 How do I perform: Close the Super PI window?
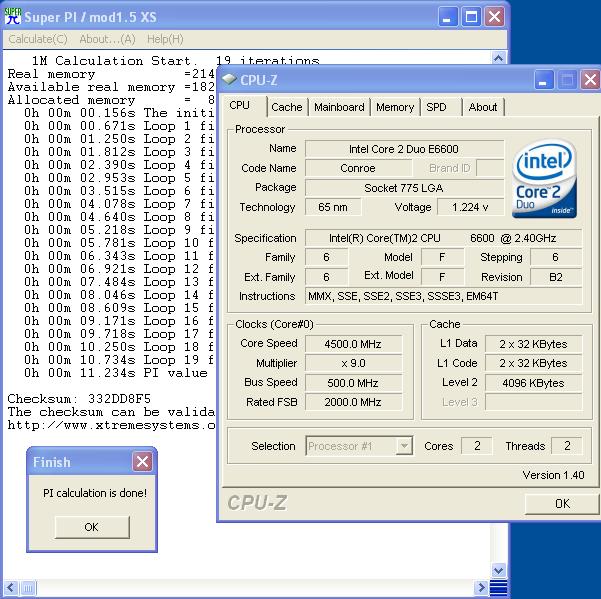pyautogui.click(x=494, y=17)
